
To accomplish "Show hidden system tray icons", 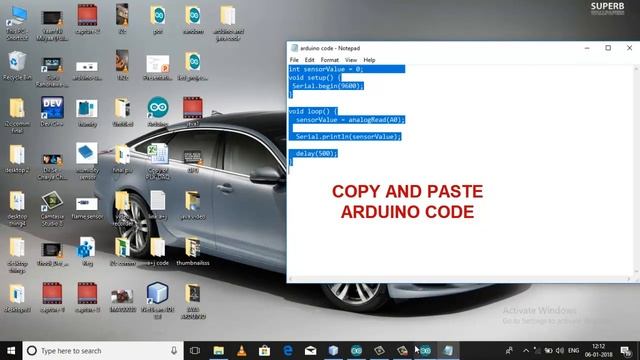I will [x=526, y=351].
